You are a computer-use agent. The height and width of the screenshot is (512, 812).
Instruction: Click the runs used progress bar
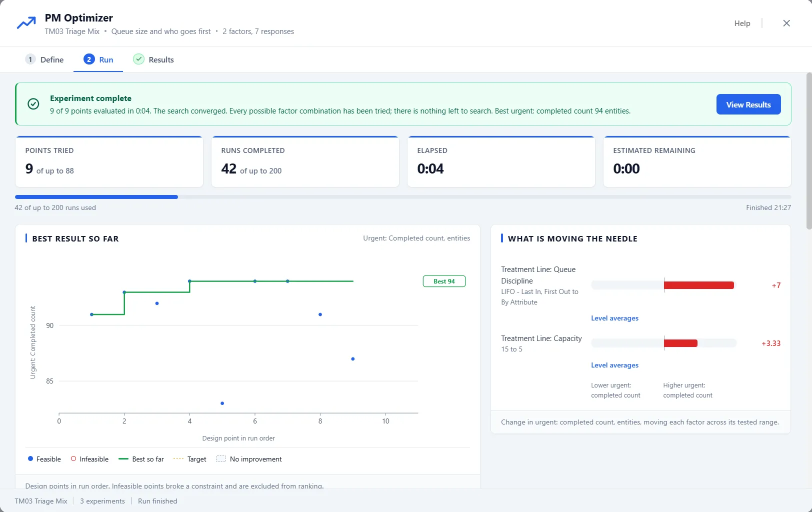403,197
